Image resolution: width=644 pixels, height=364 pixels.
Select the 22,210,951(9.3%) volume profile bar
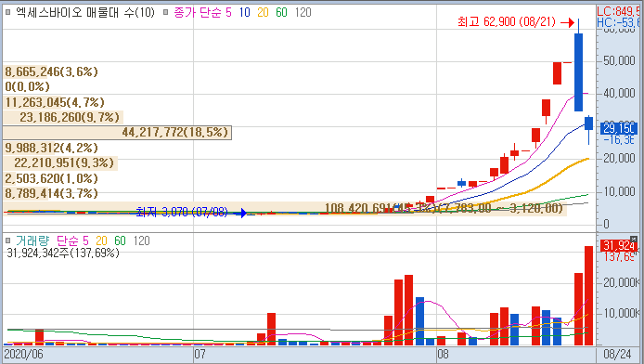[x=60, y=163]
